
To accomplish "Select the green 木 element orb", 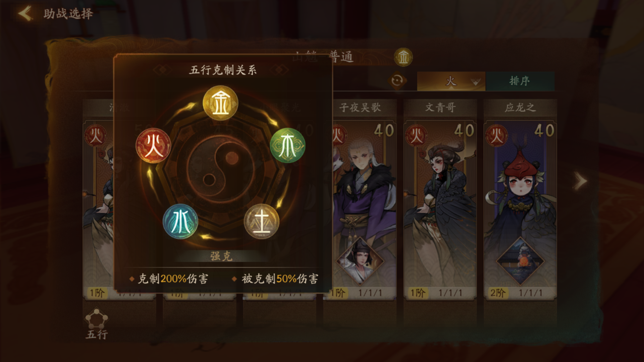I will click(287, 145).
